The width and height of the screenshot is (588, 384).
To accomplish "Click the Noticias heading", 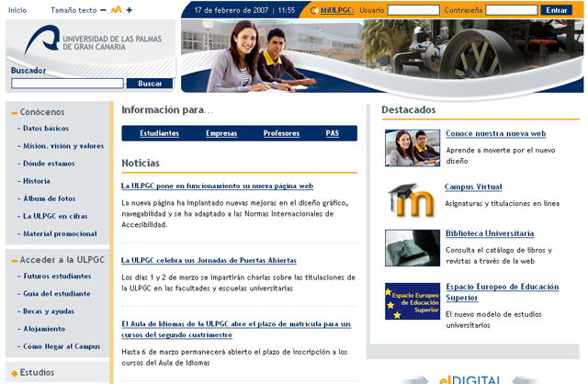I will [141, 164].
